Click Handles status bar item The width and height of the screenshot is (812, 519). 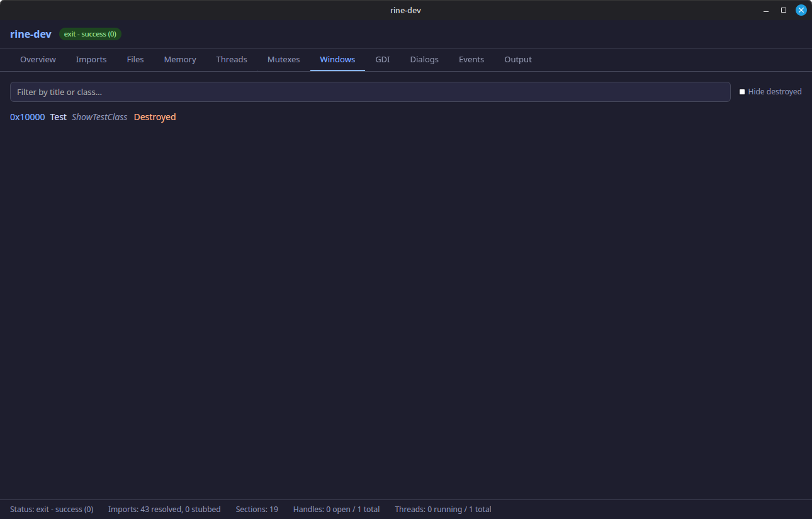(x=336, y=509)
